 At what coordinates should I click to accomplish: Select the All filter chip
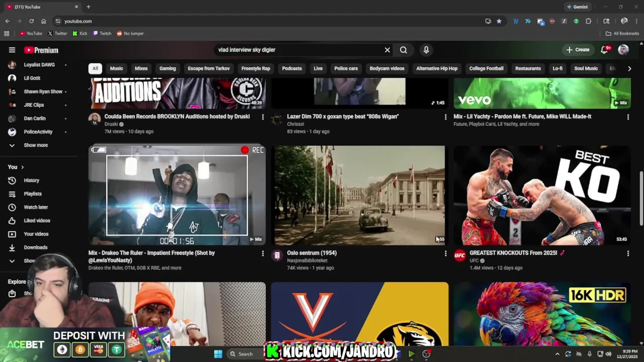pos(95,68)
